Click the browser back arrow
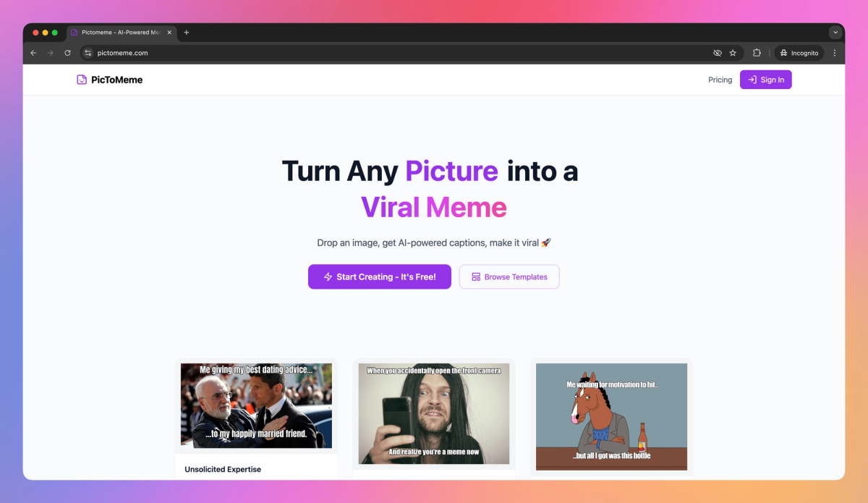This screenshot has width=868, height=503. pos(33,53)
